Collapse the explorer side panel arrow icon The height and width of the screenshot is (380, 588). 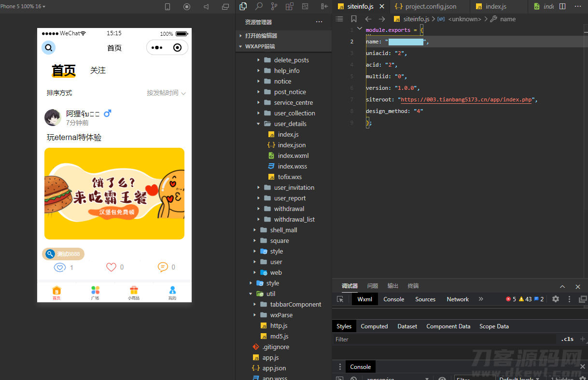tap(324, 6)
